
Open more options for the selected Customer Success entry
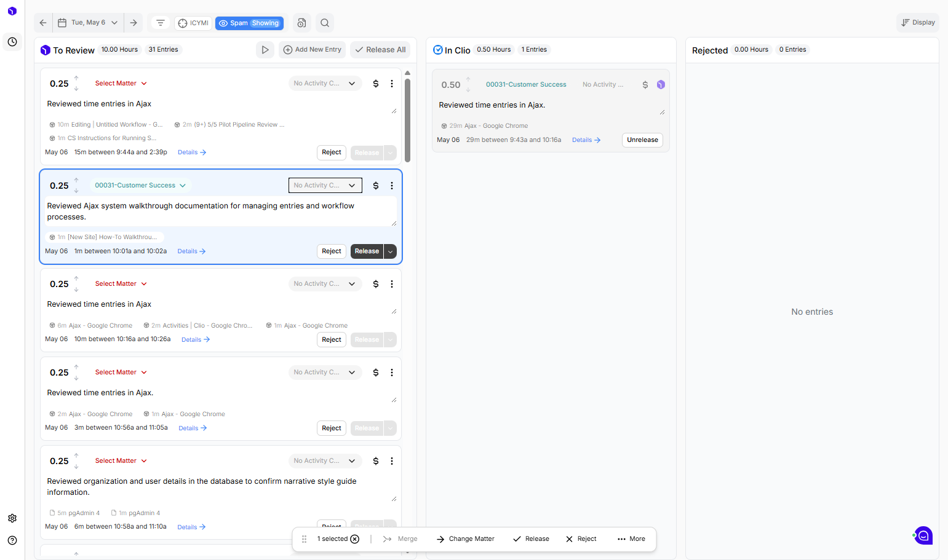(x=392, y=186)
